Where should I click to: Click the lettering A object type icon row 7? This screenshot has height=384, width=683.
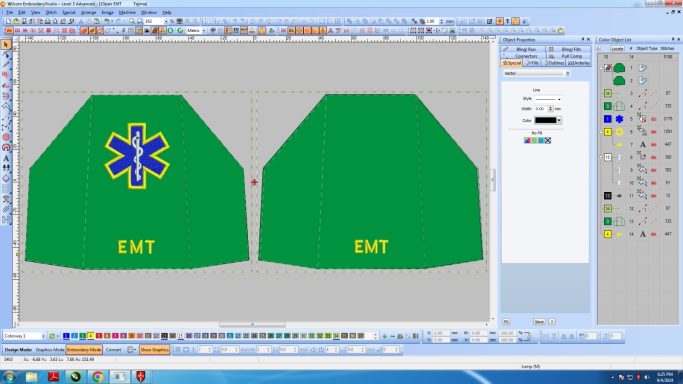[x=642, y=144]
